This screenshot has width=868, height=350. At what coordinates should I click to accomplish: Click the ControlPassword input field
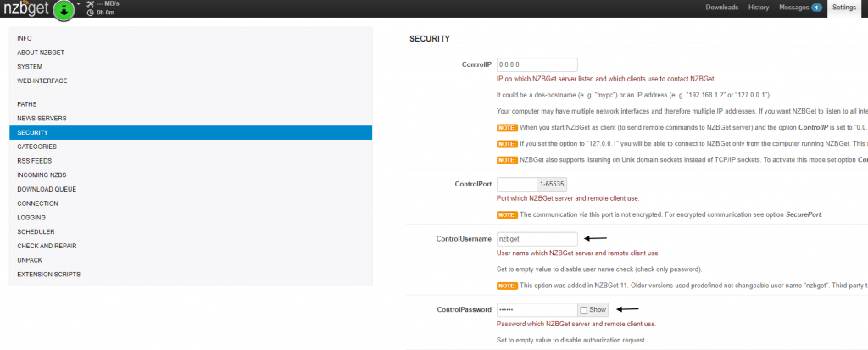tap(537, 309)
